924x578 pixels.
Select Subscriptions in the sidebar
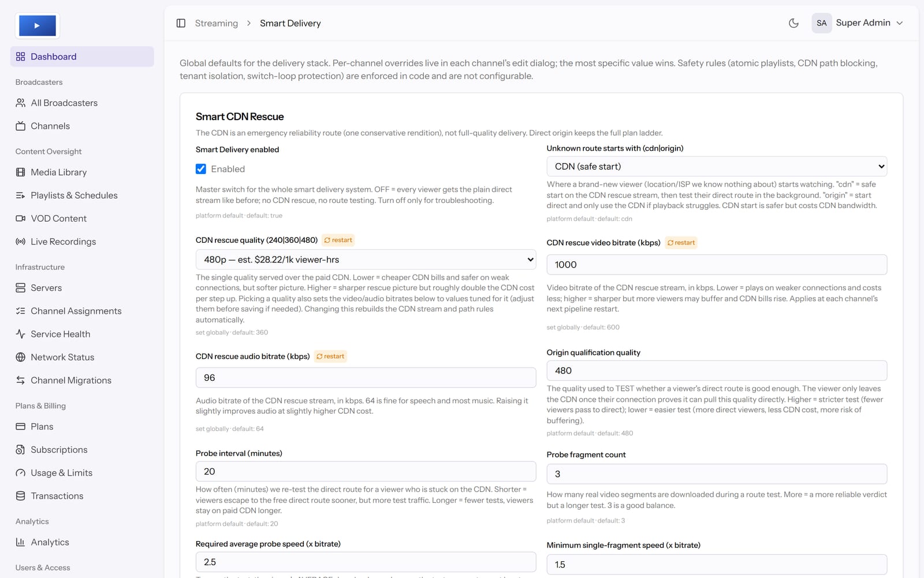(82, 450)
